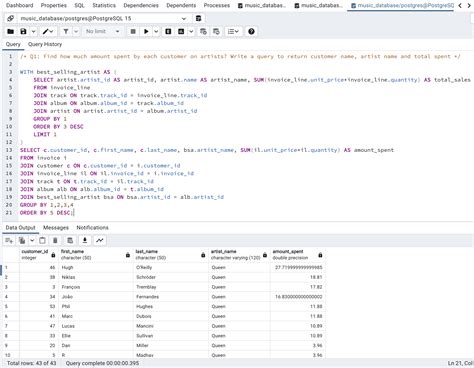Click the customer_id column header
This screenshot has width=474, height=368.
click(x=39, y=255)
